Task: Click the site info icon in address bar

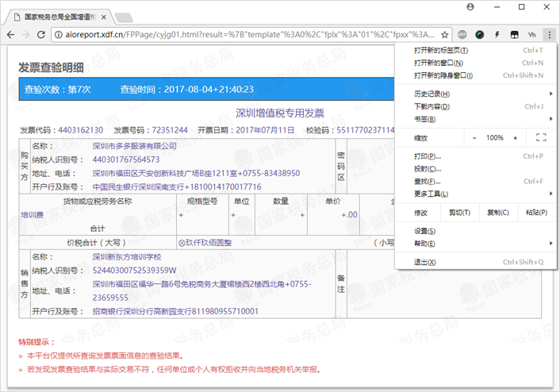Action: coord(60,35)
